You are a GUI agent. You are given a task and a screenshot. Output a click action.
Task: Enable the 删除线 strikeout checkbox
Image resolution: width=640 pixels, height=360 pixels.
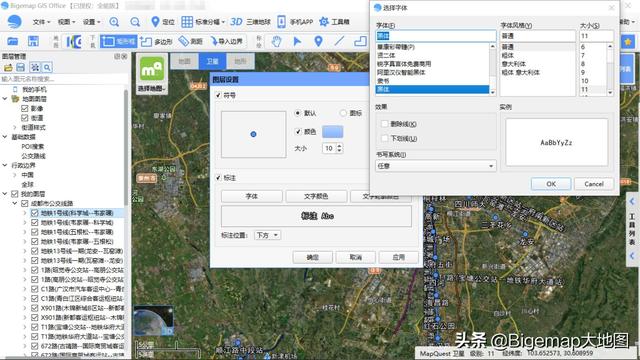(x=384, y=124)
